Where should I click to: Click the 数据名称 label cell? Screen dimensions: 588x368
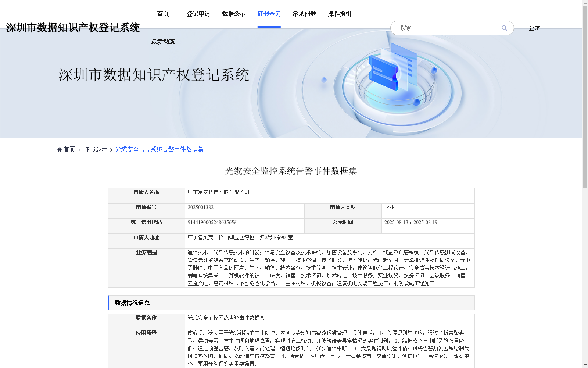(146, 322)
